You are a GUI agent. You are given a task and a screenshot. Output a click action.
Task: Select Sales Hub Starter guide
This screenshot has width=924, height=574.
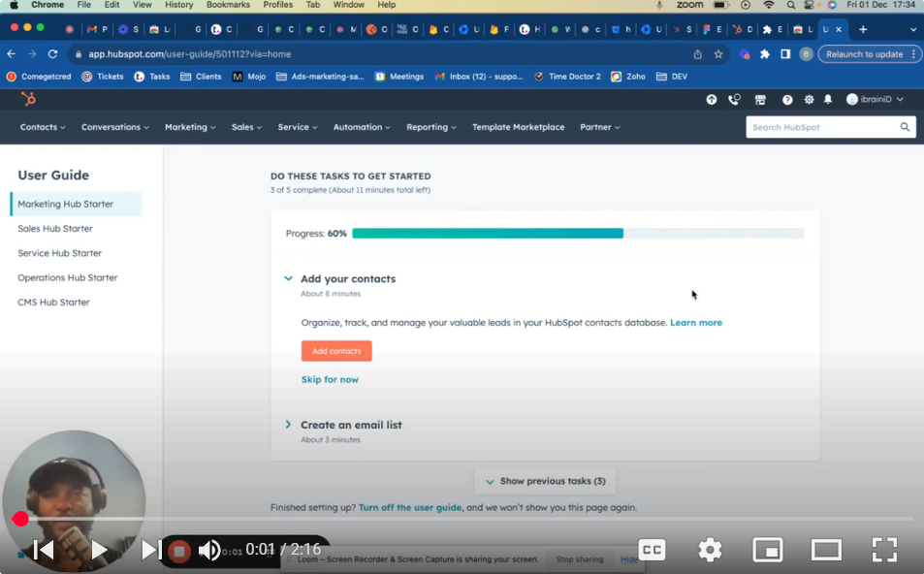pos(55,229)
